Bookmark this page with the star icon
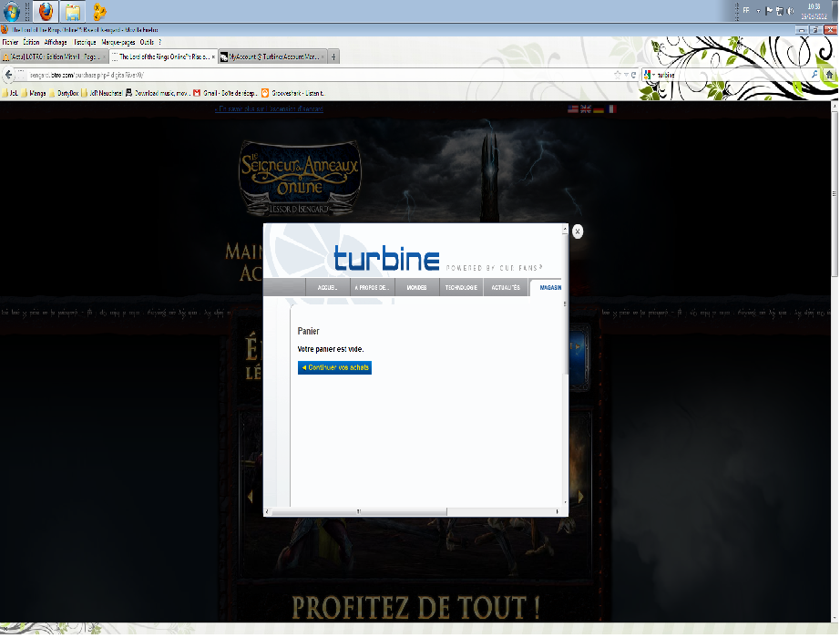This screenshot has height=638, width=840. [618, 75]
